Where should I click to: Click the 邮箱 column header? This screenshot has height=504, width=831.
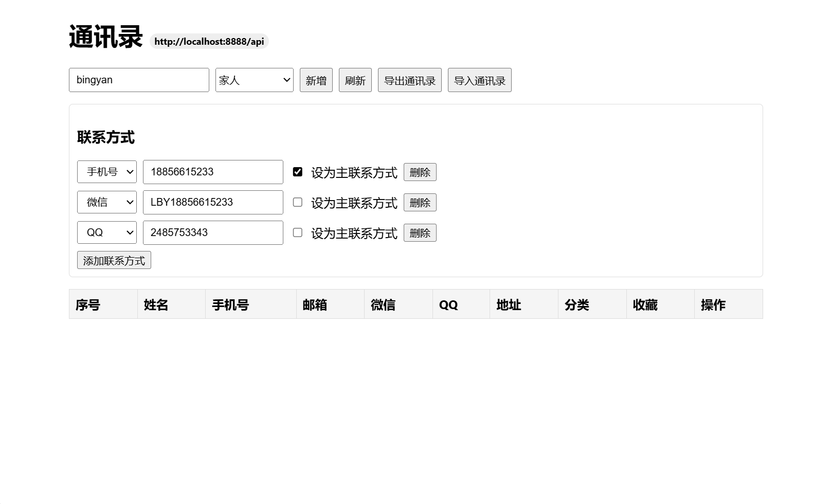331,304
